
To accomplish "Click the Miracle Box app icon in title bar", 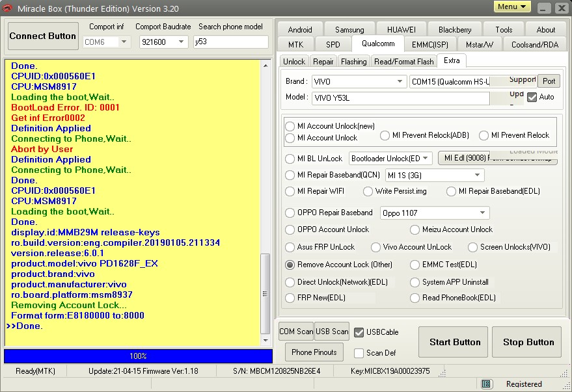I will (7, 8).
